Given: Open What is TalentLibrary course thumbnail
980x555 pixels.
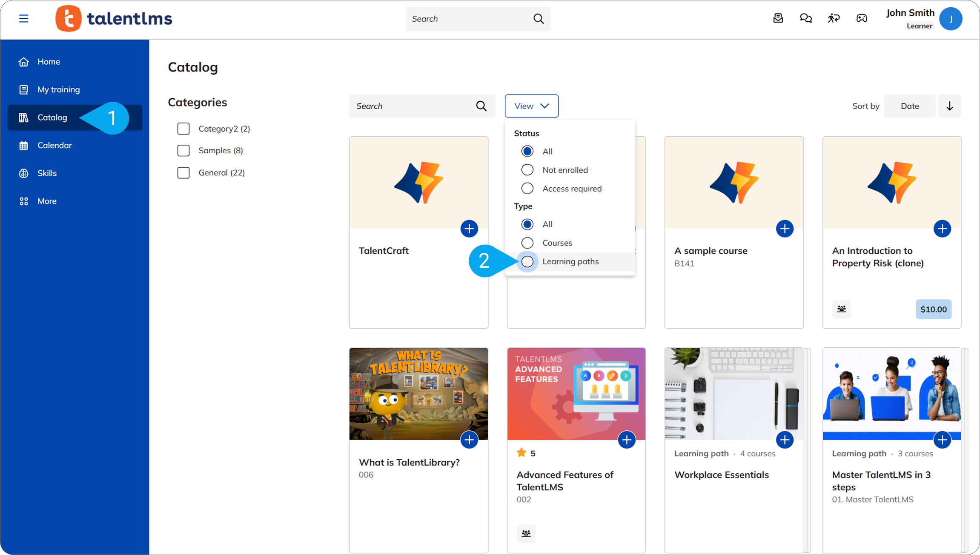Looking at the screenshot, I should coord(418,393).
